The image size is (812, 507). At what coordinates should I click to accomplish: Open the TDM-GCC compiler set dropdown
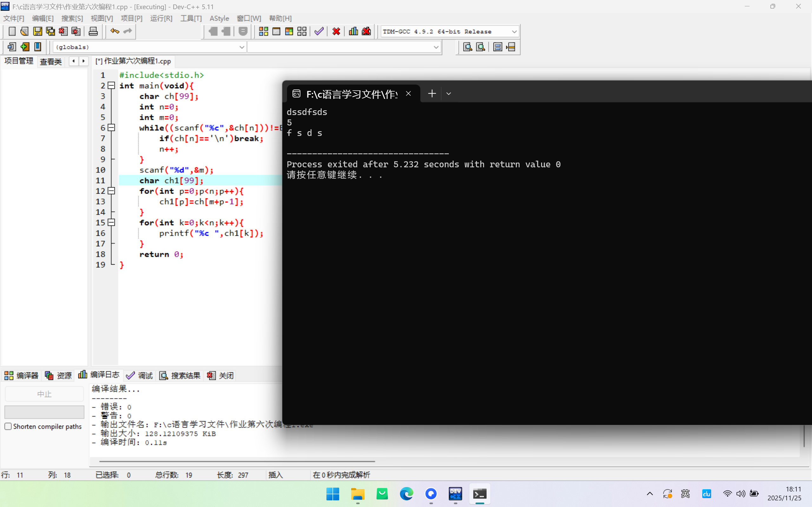point(514,31)
